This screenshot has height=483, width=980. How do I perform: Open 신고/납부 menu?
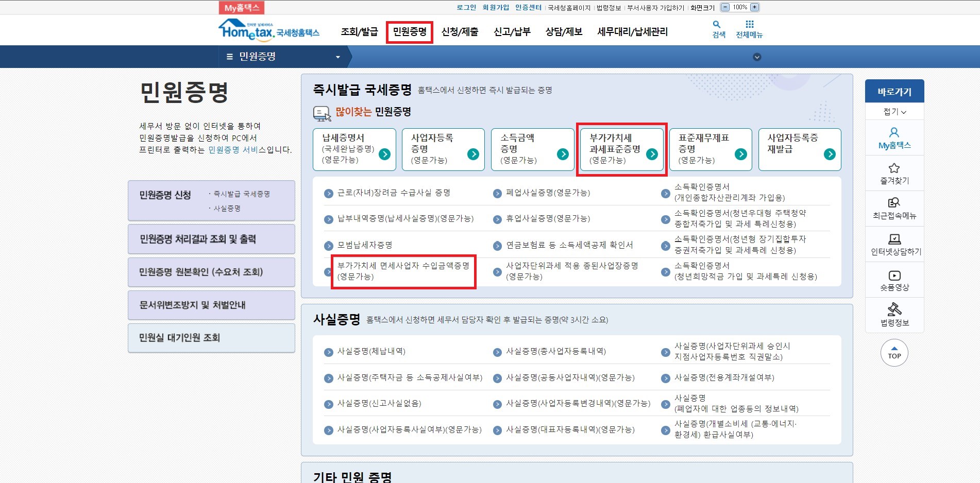512,32
